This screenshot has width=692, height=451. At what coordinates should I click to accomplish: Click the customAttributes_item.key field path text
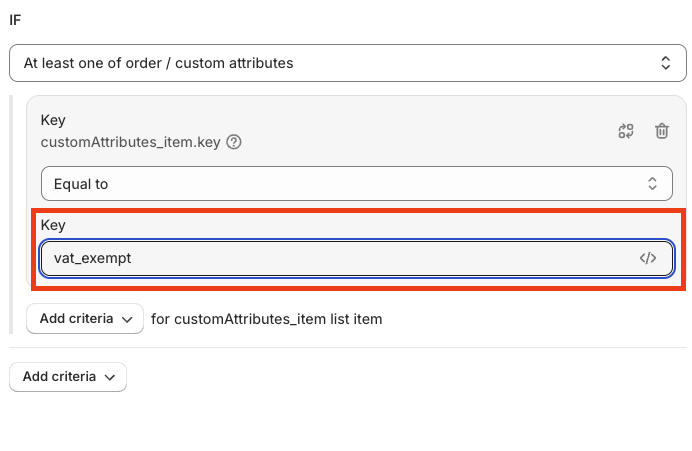click(x=130, y=142)
